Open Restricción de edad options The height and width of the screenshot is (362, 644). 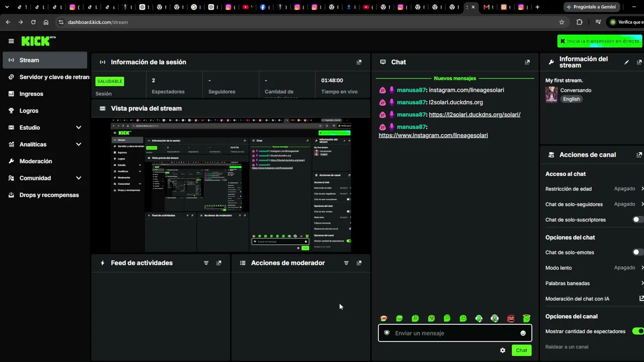(x=594, y=189)
